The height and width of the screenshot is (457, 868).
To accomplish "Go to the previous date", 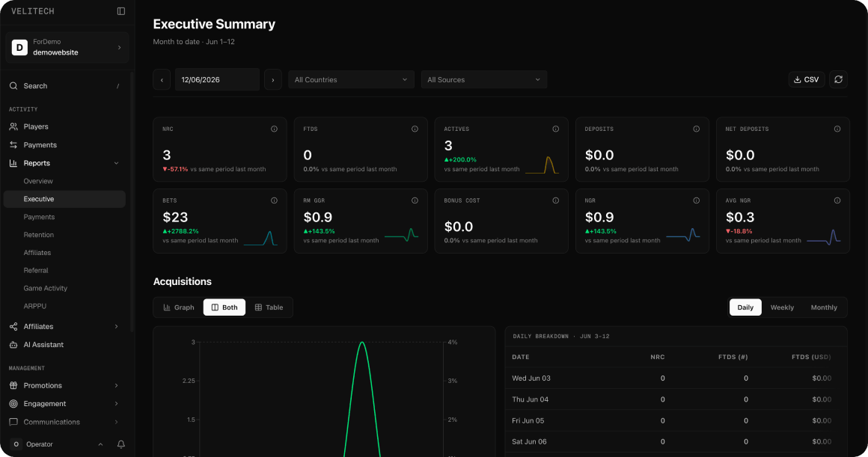I will pos(162,80).
